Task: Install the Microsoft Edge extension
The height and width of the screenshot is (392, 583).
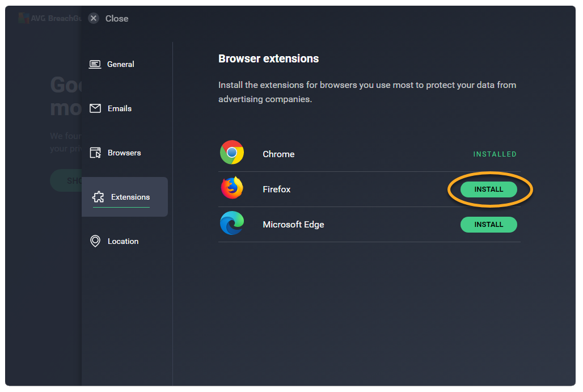Action: pyautogui.click(x=488, y=225)
